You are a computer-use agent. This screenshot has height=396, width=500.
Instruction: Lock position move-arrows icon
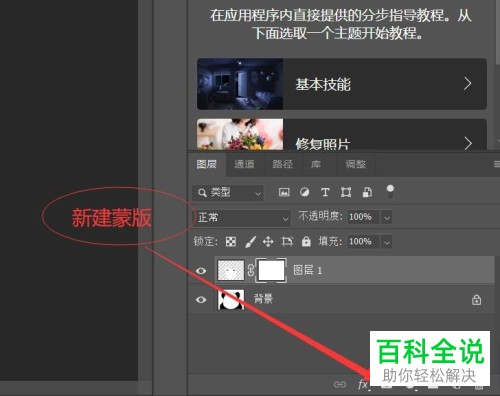268,241
